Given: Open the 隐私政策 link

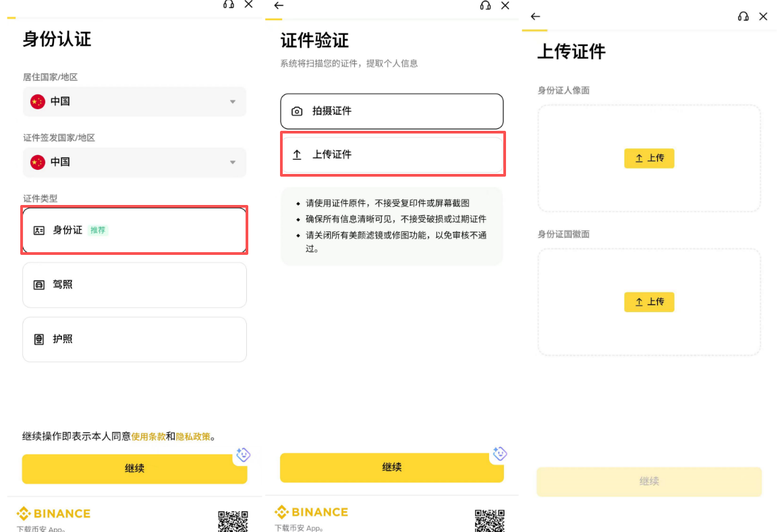Looking at the screenshot, I should coord(193,436).
